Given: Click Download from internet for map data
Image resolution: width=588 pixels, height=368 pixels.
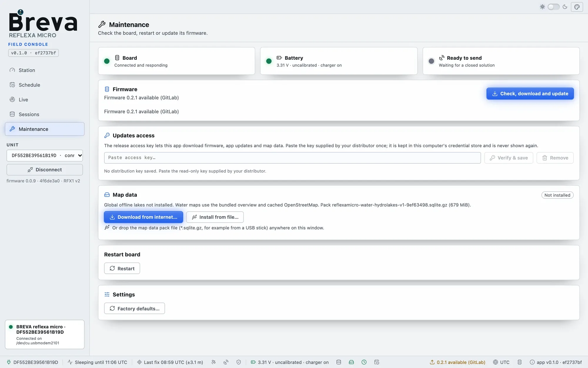Looking at the screenshot, I should (x=143, y=217).
